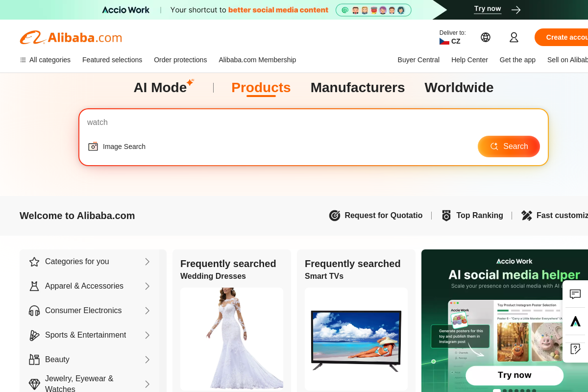Open Get the app link
This screenshot has height=392, width=588.
[517, 60]
